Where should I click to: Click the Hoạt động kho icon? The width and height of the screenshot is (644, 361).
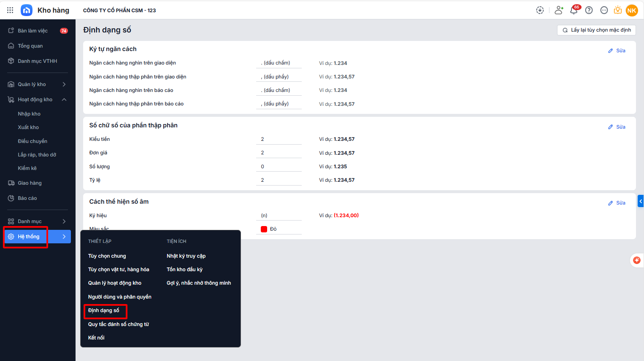(x=11, y=100)
